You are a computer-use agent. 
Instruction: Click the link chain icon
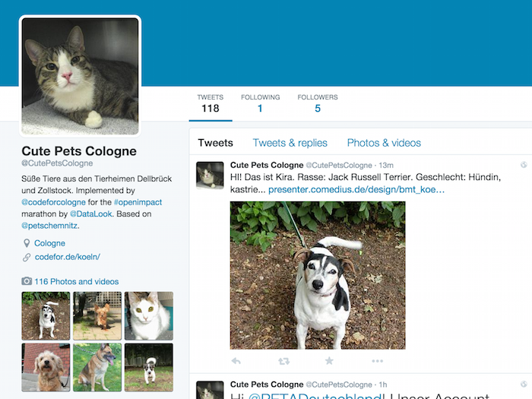pyautogui.click(x=27, y=257)
